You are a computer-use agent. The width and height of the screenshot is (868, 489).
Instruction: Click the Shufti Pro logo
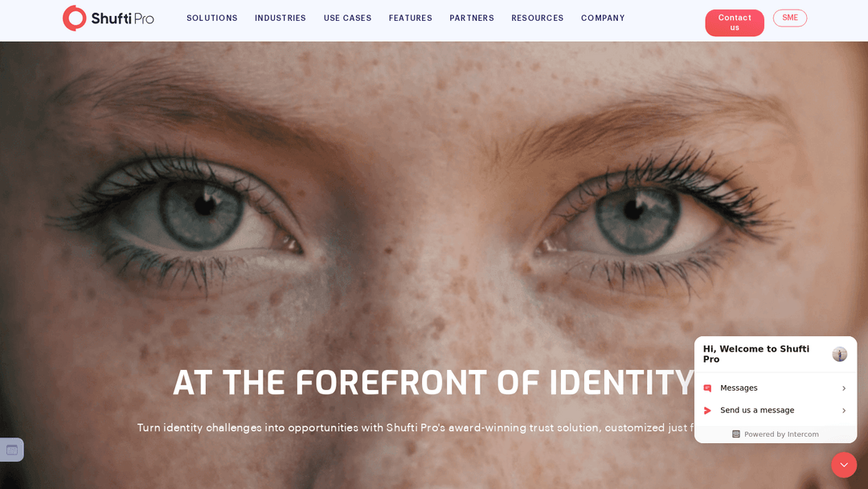pos(108,18)
